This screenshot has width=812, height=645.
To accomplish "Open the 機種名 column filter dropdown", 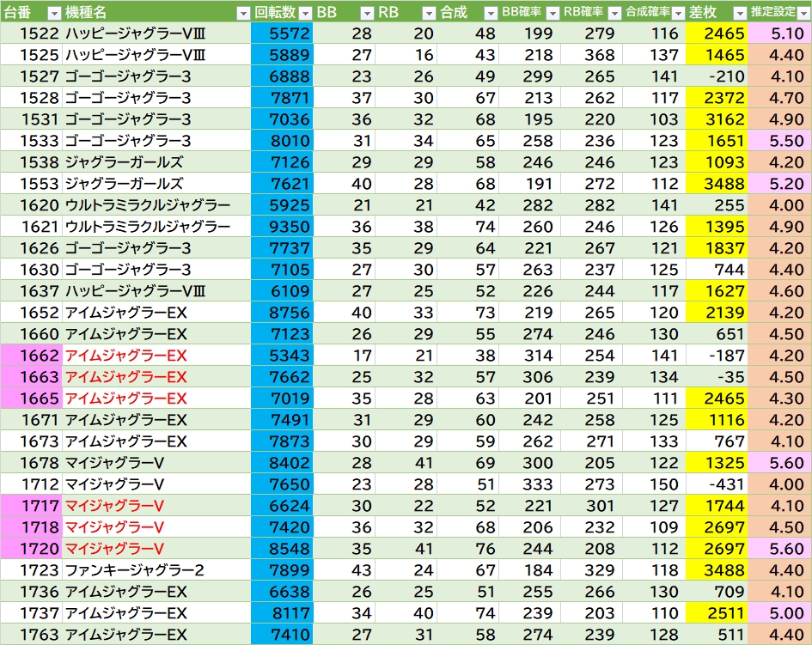I will click(243, 14).
